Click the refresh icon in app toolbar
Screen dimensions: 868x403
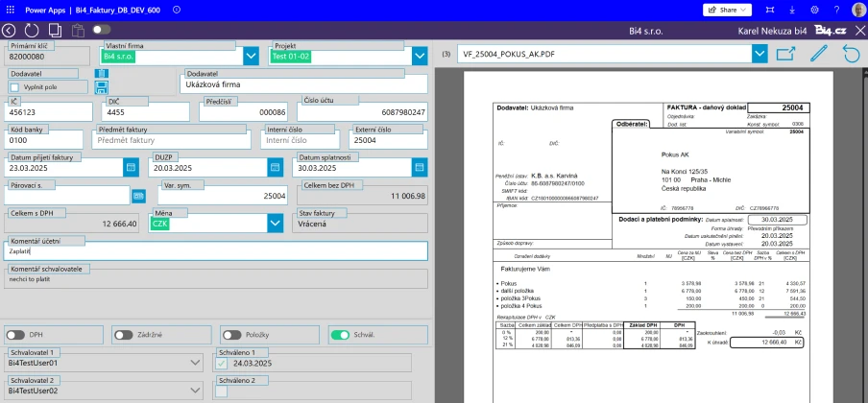(33, 31)
